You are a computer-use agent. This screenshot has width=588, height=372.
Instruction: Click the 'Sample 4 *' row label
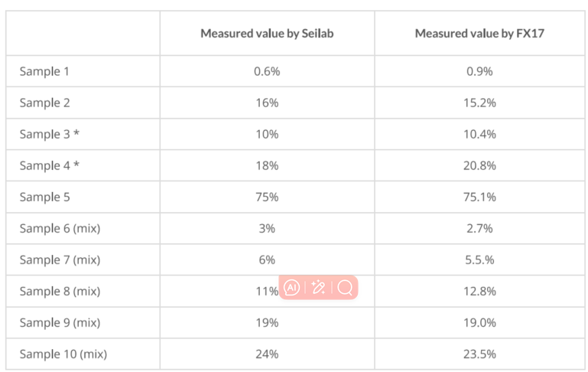[x=50, y=165]
